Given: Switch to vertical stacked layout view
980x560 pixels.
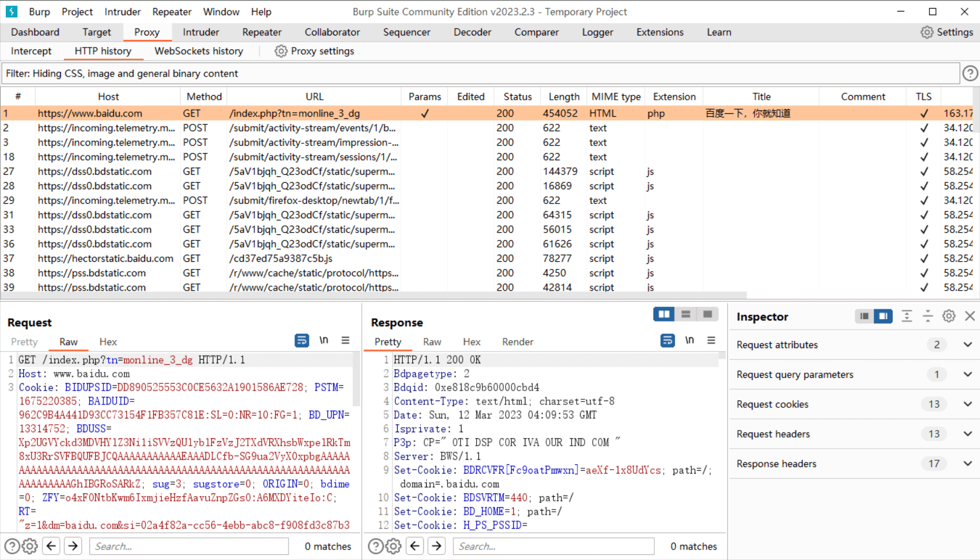Looking at the screenshot, I should [686, 315].
